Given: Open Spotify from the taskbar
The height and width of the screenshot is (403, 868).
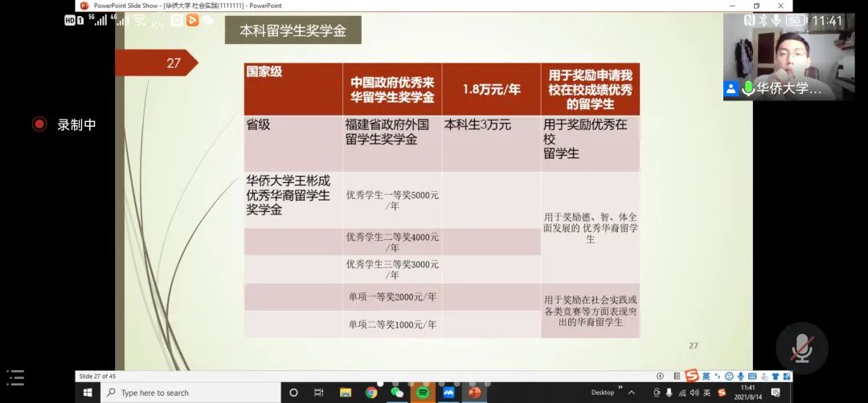Looking at the screenshot, I should click(x=423, y=393).
